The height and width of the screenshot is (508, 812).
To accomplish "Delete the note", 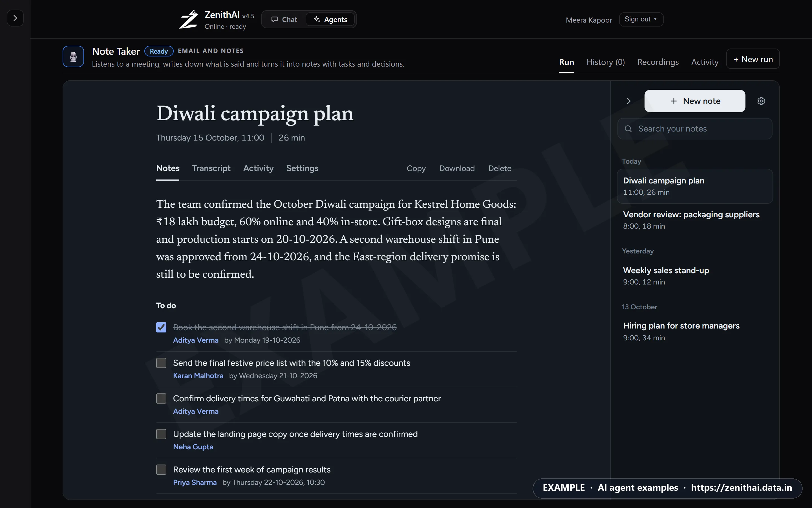I will (x=500, y=168).
